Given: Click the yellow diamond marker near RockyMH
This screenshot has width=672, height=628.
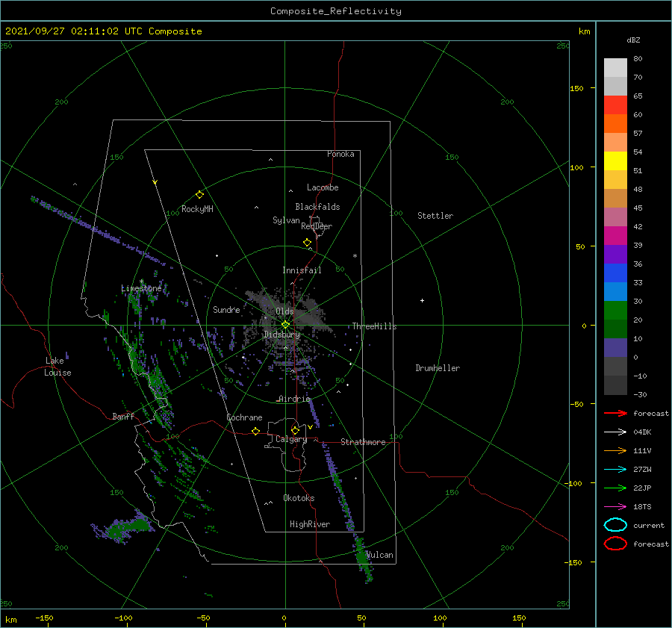Looking at the screenshot, I should 199,195.
